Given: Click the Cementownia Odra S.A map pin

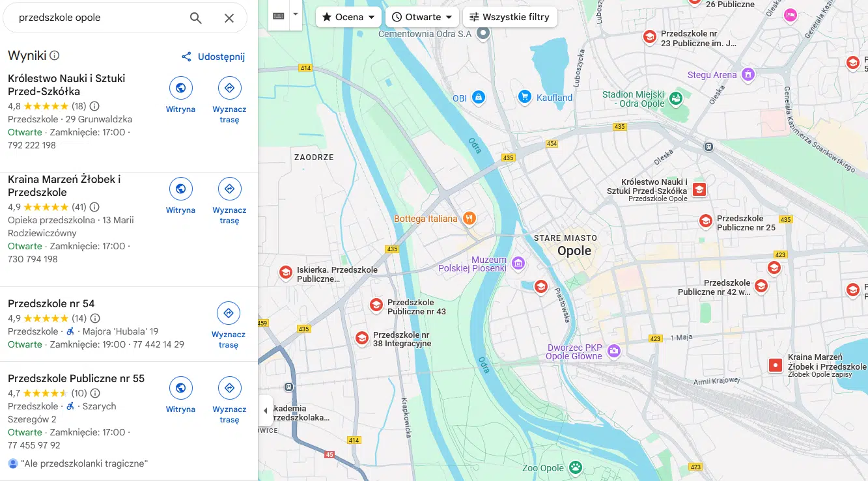Looking at the screenshot, I should [483, 33].
